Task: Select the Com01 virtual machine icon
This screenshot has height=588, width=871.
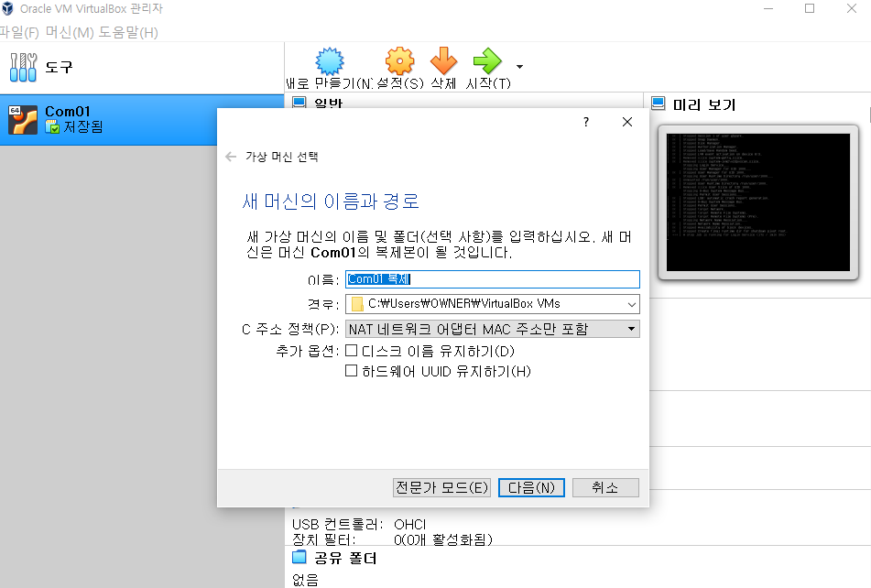Action: (x=23, y=120)
